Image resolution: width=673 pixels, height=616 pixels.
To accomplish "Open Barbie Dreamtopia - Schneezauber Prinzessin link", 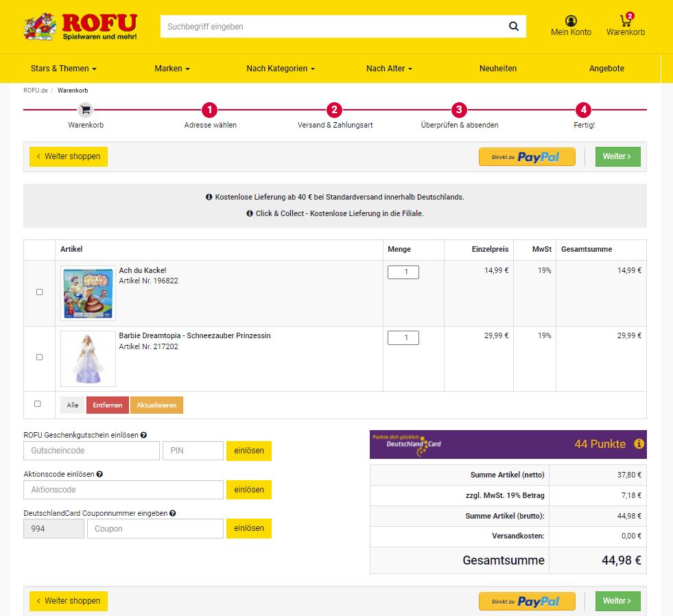I will [x=195, y=335].
